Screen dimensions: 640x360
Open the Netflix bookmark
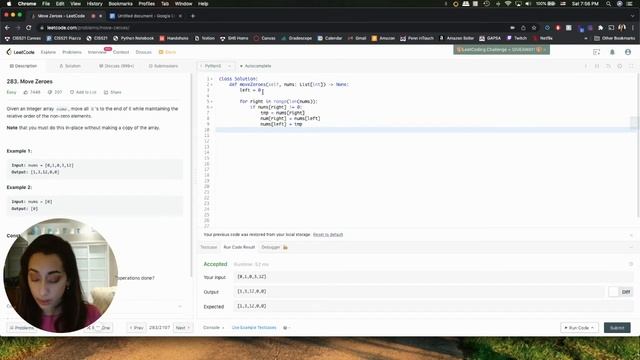click(x=543, y=38)
